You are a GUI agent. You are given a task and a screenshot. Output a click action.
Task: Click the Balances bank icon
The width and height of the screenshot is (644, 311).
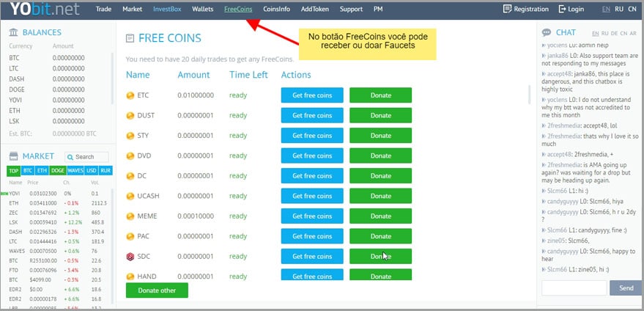pos(13,32)
